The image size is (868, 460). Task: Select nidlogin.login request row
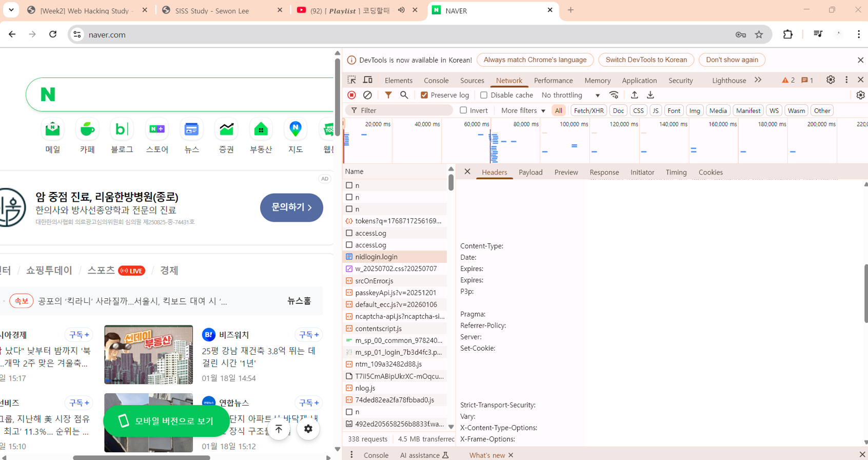(x=394, y=257)
